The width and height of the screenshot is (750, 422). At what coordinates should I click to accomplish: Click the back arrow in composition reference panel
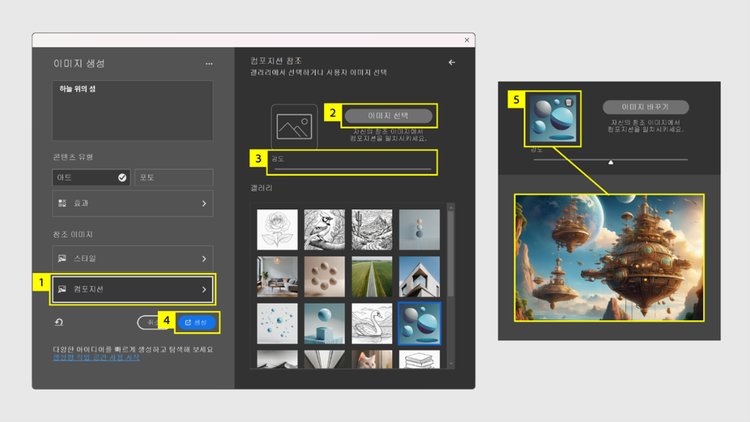coord(452,62)
